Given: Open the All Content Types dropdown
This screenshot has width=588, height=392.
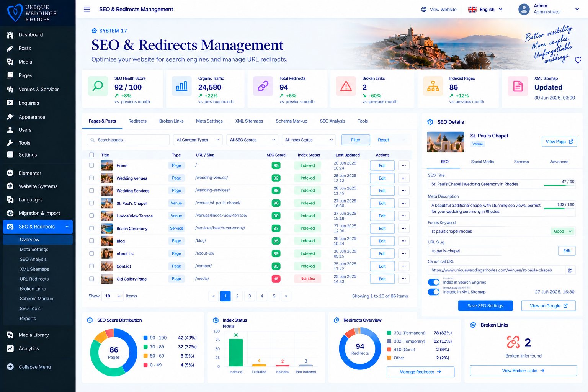Looking at the screenshot, I should [198, 140].
